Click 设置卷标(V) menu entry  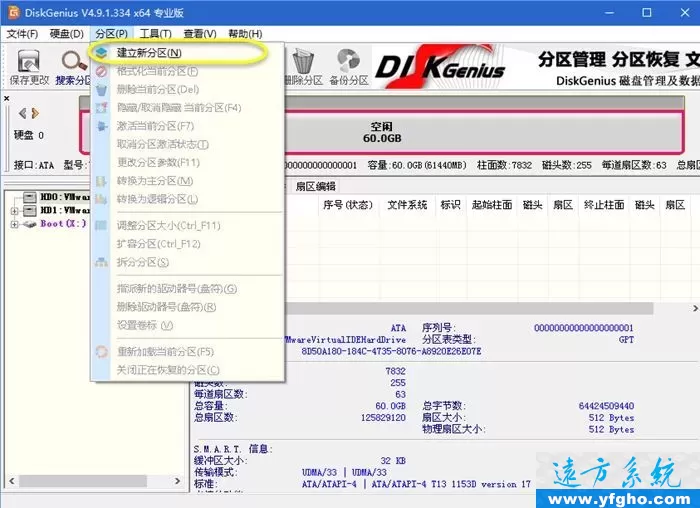click(x=188, y=325)
